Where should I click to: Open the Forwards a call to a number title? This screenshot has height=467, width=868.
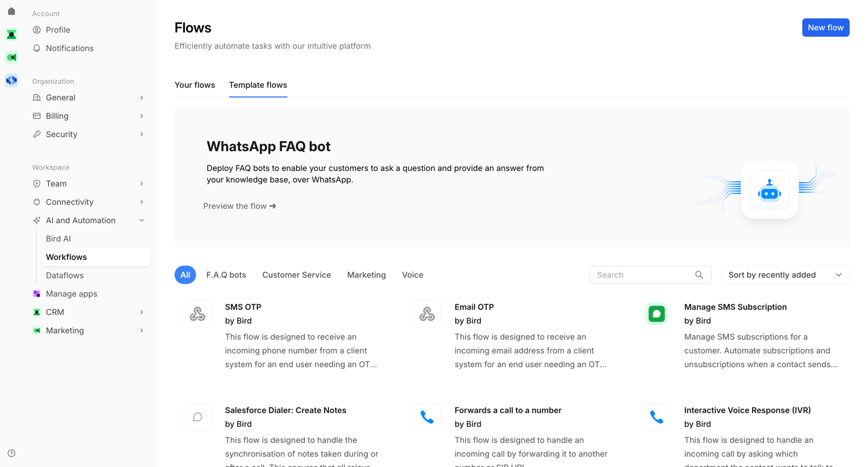(508, 410)
